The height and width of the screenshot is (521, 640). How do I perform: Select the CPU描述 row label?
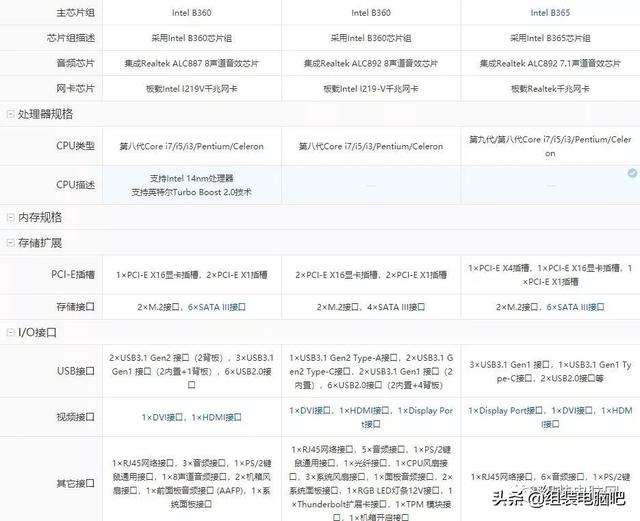[76, 185]
